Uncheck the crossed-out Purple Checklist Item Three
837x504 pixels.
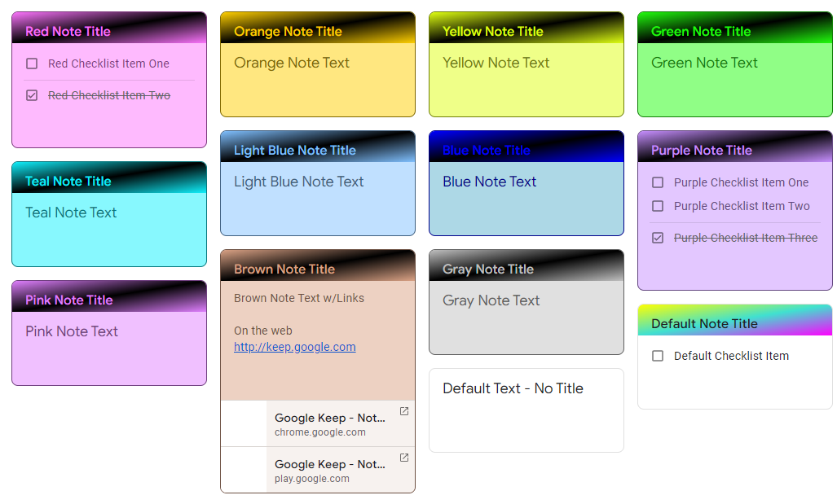657,238
